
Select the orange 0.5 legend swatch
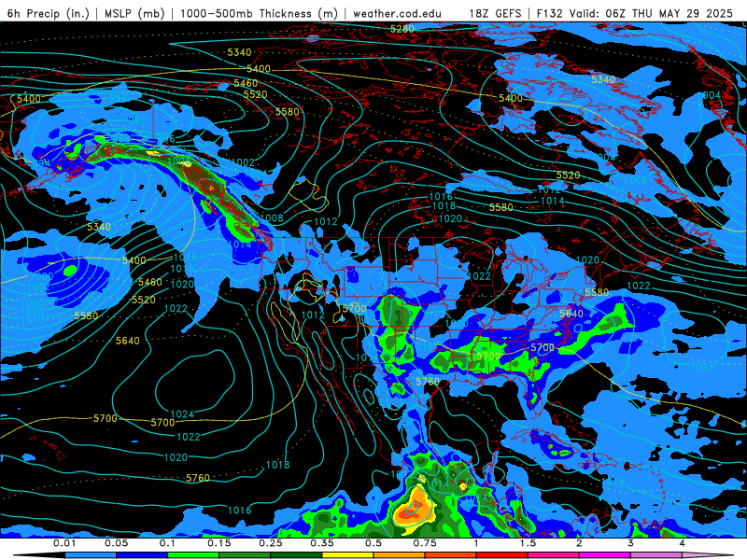[x=400, y=555]
